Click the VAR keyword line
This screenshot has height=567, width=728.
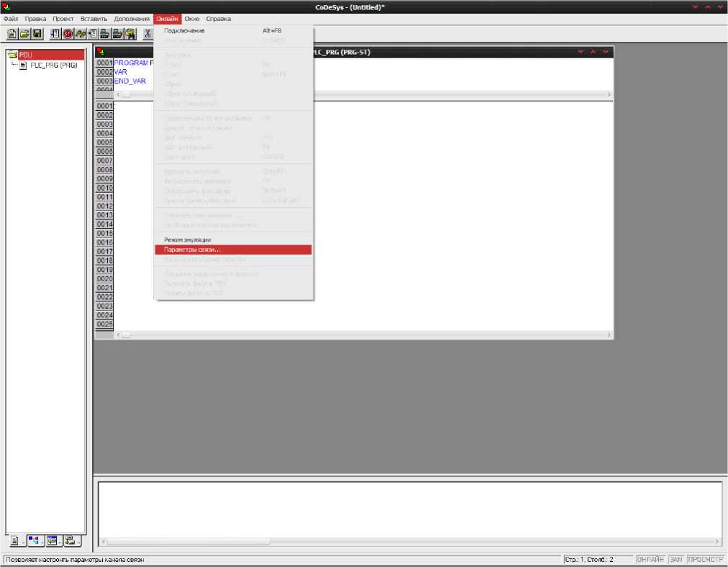(121, 72)
